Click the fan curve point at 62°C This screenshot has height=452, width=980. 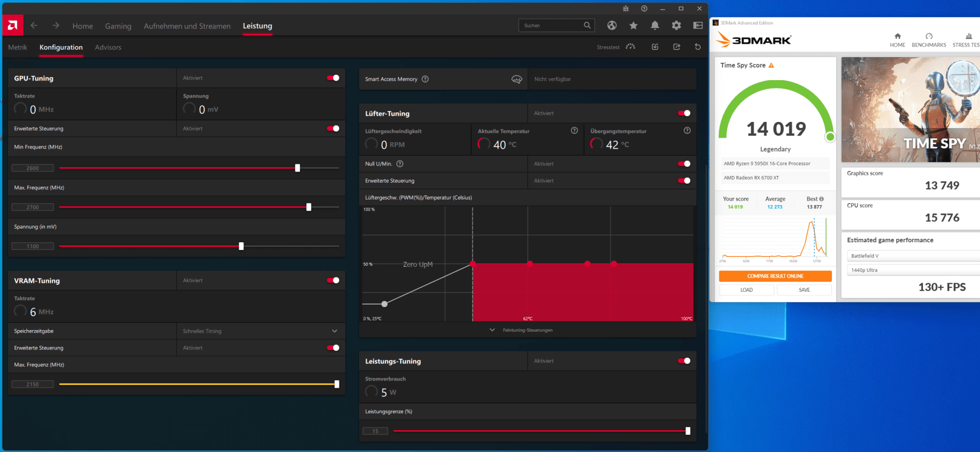(x=530, y=264)
